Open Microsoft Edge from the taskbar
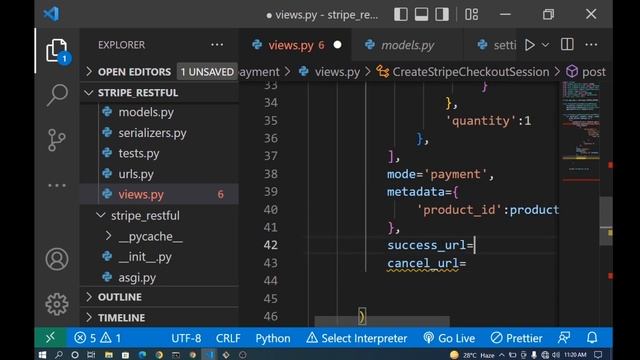The image size is (640, 360). tap(142, 355)
